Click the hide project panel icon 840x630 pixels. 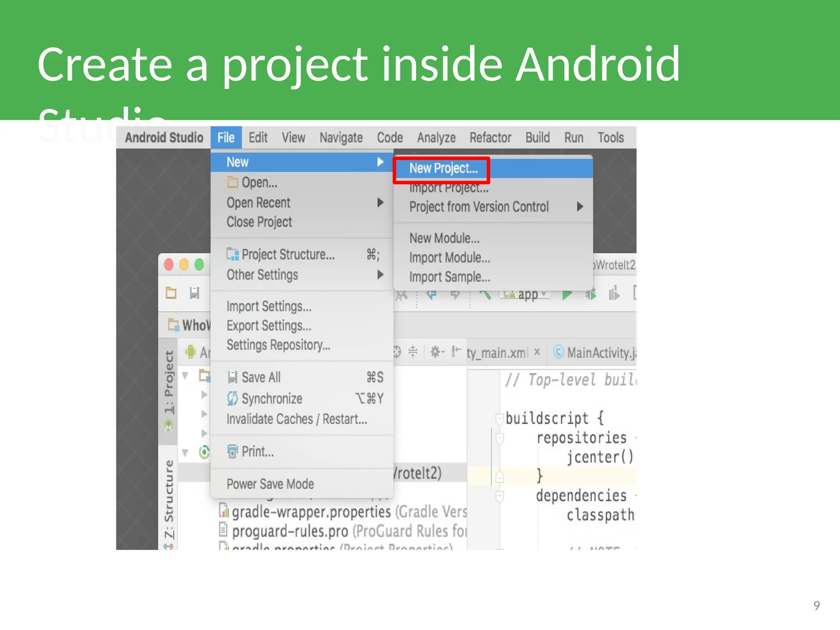[x=456, y=352]
